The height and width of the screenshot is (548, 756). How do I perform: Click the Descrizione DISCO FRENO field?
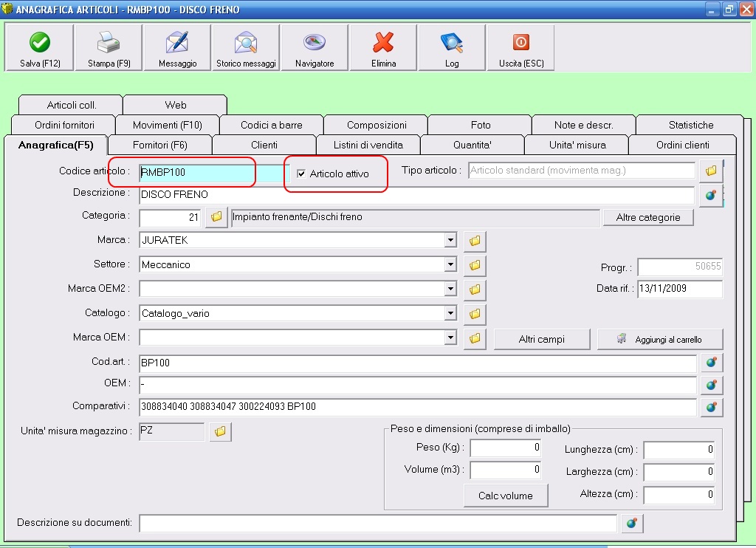[x=416, y=194]
